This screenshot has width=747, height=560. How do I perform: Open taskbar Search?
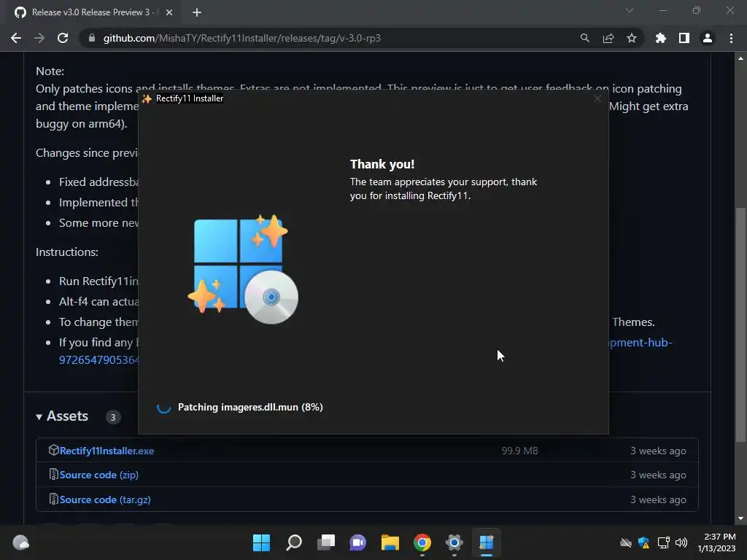coord(294,542)
